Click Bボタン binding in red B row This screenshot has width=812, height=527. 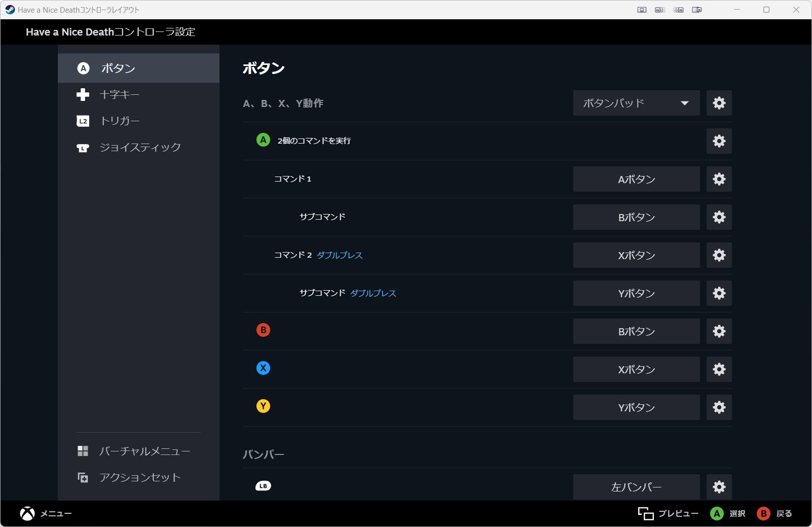pyautogui.click(x=636, y=331)
